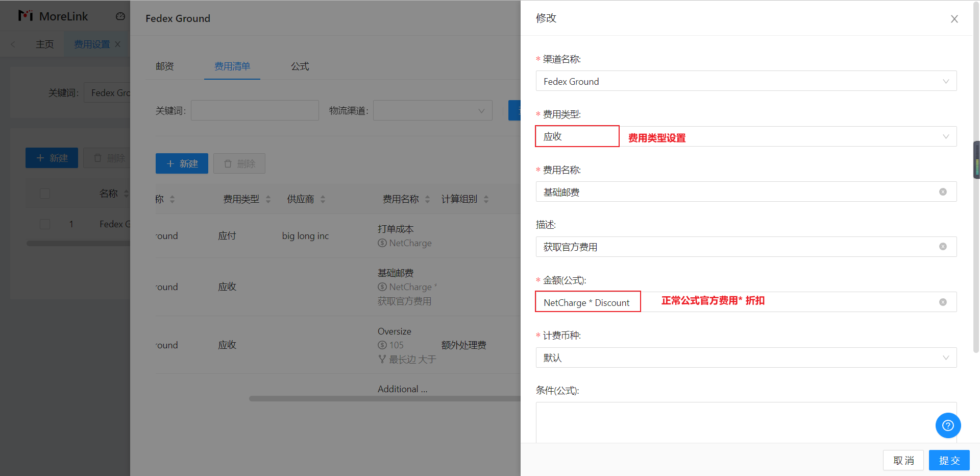The image size is (980, 476).
Task: Switch to the 邮资 tab
Action: tap(165, 66)
